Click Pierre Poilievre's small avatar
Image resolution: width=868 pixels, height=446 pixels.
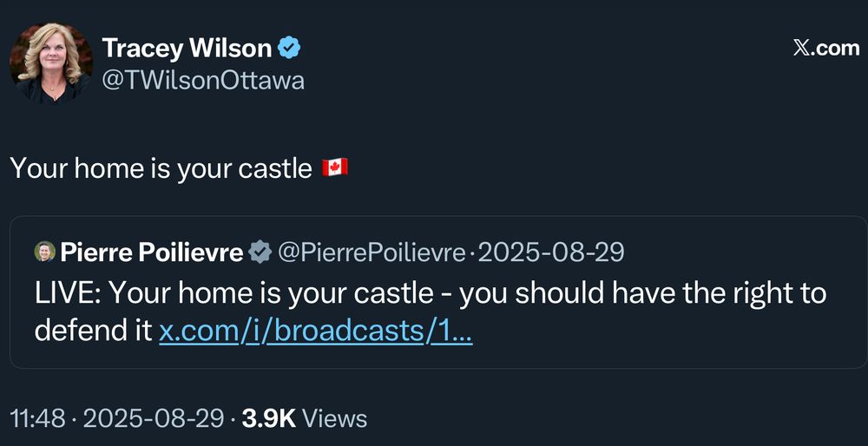[x=44, y=253]
